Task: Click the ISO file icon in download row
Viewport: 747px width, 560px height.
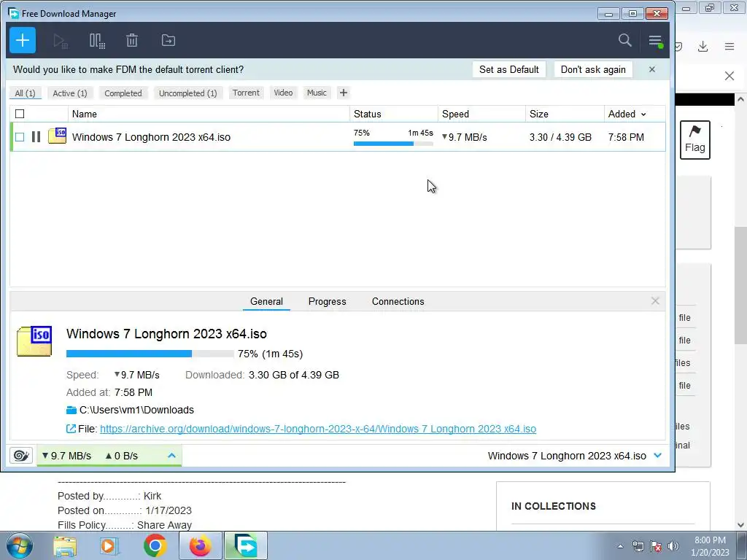Action: 57,136
